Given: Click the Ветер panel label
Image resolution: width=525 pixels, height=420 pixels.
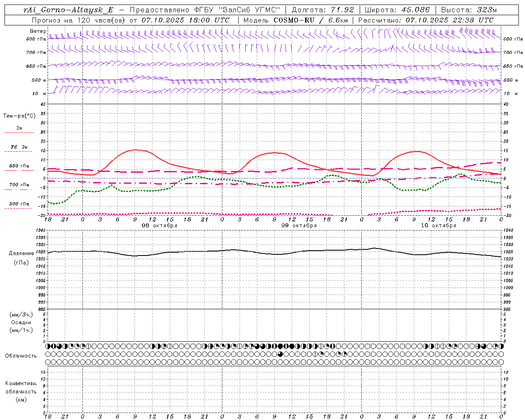Looking at the screenshot, I should (x=38, y=31).
